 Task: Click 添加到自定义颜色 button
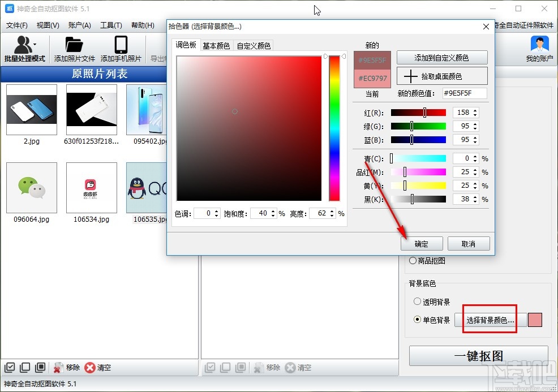pyautogui.click(x=441, y=58)
